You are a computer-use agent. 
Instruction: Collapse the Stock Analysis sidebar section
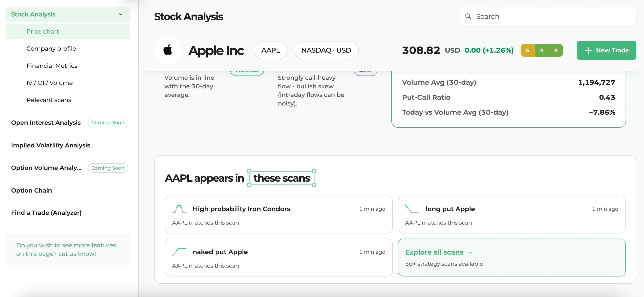tap(121, 14)
